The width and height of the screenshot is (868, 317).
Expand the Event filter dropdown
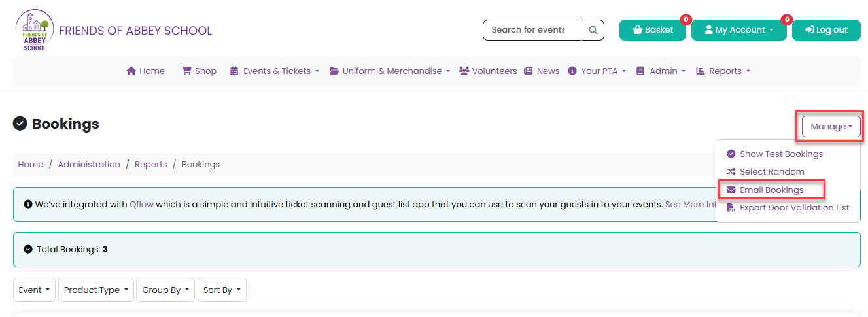(35, 290)
